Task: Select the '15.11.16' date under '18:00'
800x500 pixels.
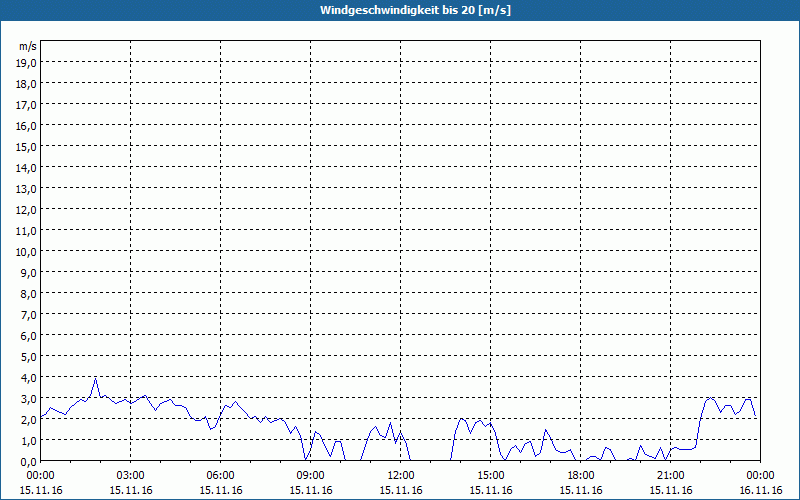Action: pos(581,490)
